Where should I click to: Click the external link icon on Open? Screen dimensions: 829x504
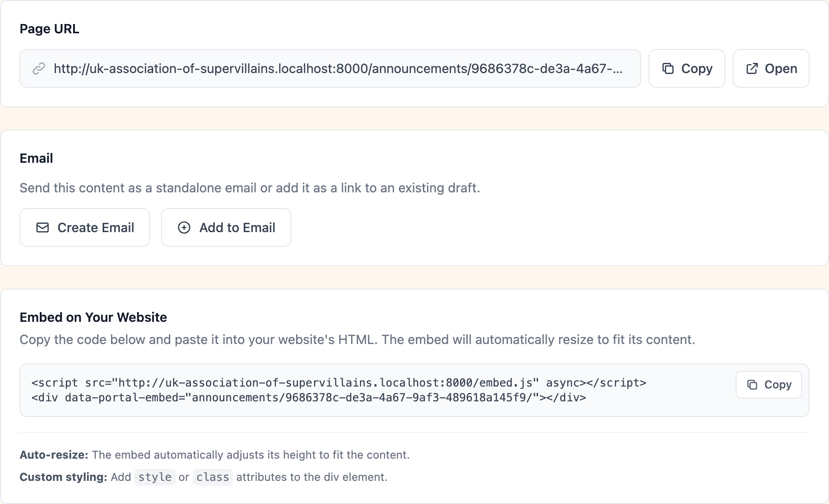pos(752,68)
